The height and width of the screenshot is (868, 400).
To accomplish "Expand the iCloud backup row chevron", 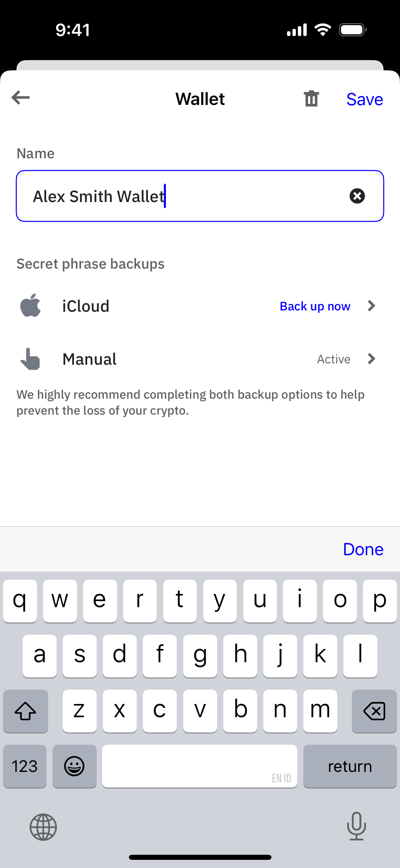I will pos(372,306).
